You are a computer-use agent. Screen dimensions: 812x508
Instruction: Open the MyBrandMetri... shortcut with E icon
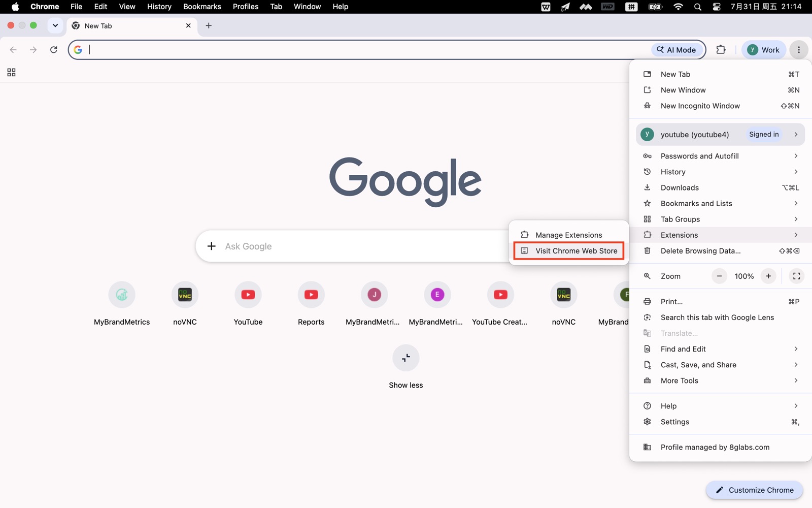point(437,304)
